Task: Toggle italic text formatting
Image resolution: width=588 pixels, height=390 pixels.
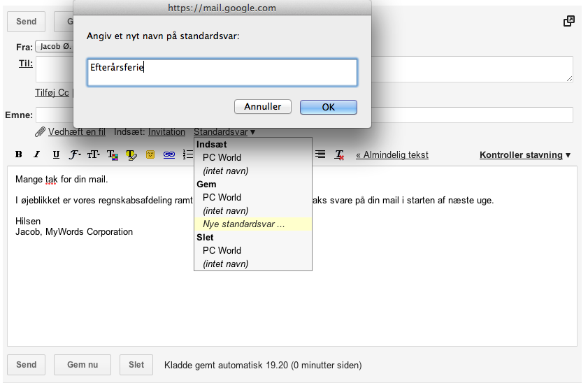Action: (x=37, y=155)
